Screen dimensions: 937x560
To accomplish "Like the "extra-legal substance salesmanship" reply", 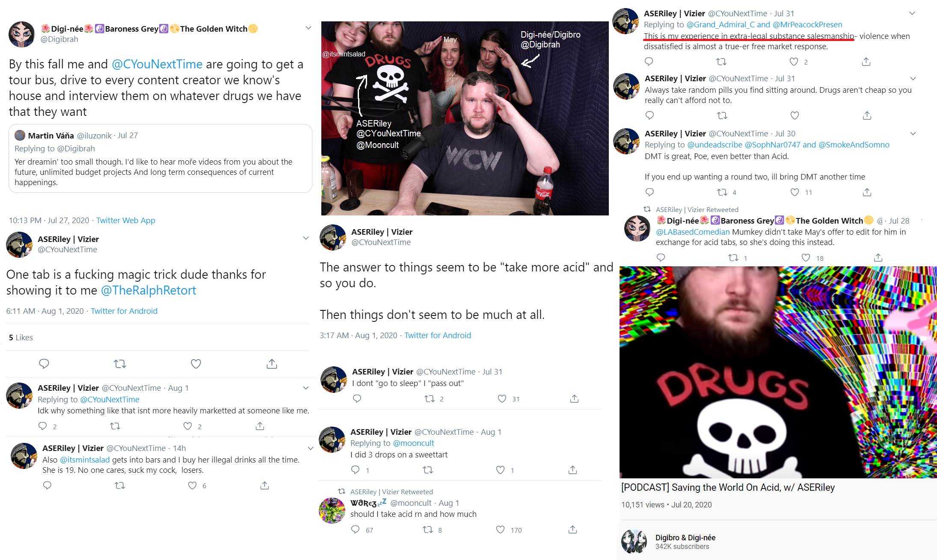I will point(794,62).
